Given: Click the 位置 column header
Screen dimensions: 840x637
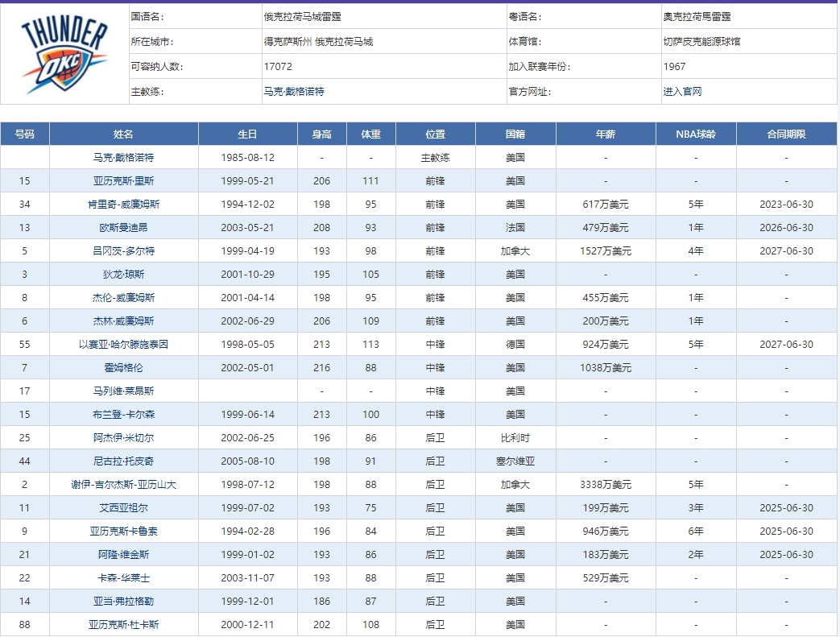Looking at the screenshot, I should (436, 134).
